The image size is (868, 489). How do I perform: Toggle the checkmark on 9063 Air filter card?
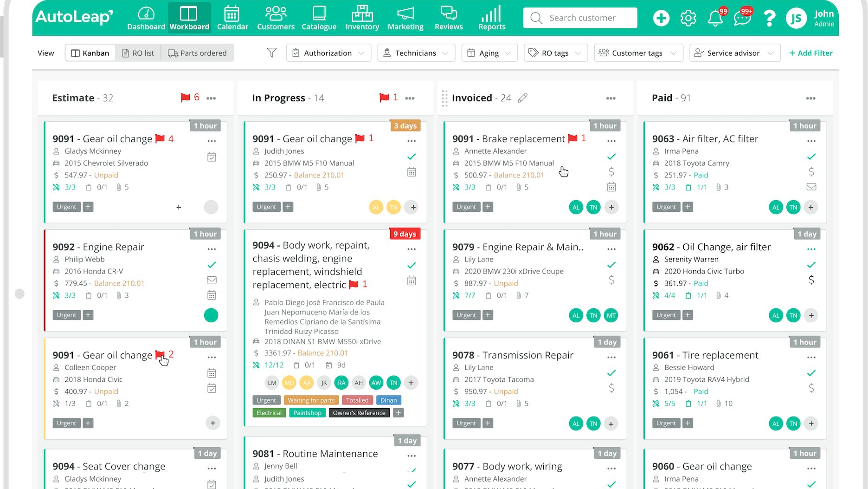click(811, 156)
